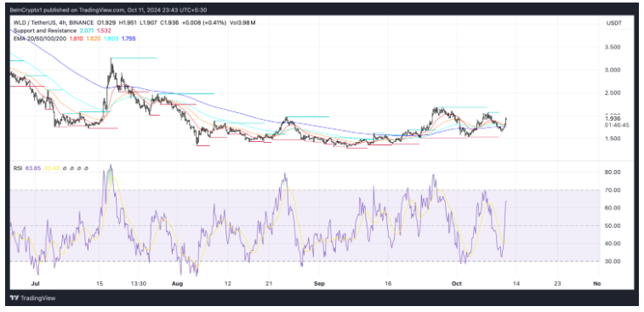Click the 3.500 price axis level

click(613, 48)
